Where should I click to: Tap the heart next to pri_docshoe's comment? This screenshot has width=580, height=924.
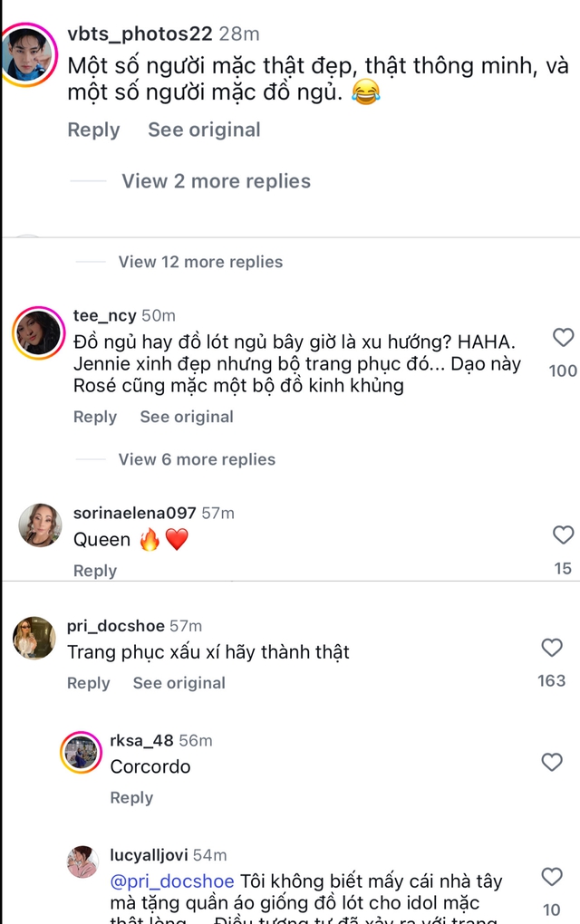[551, 648]
